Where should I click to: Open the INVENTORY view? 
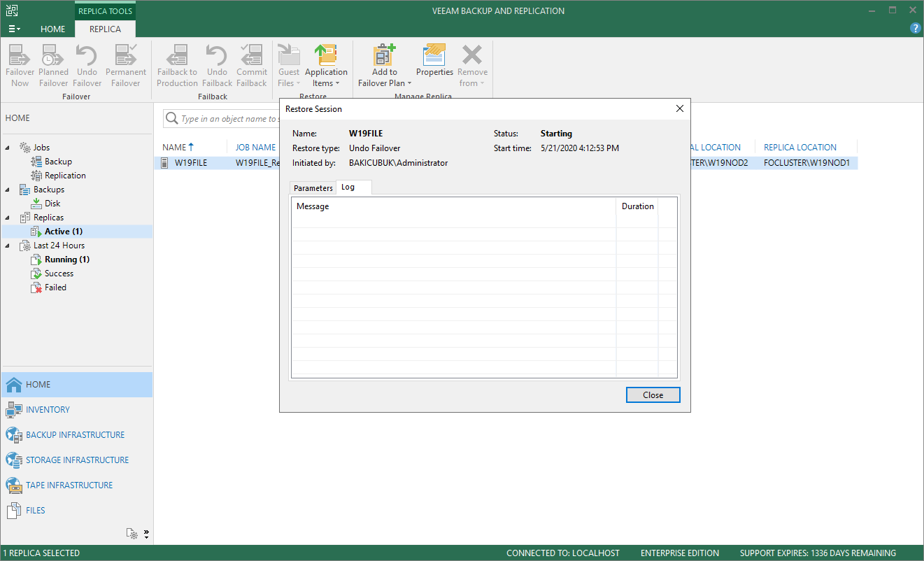coord(76,410)
